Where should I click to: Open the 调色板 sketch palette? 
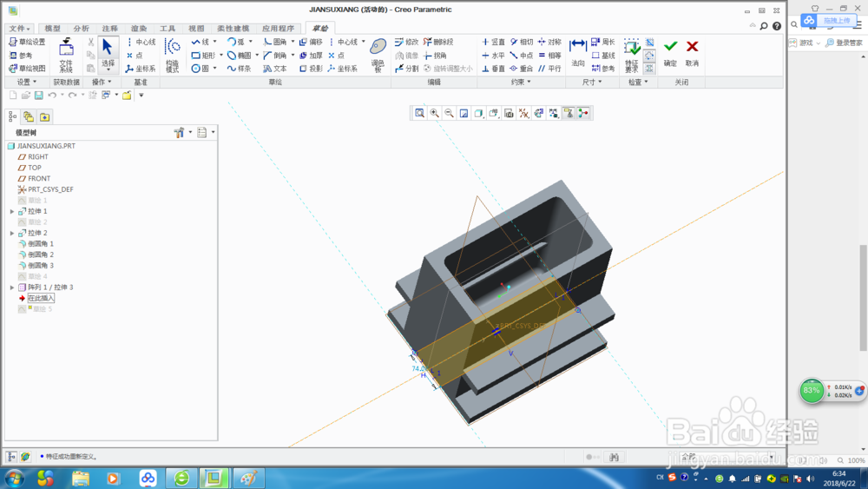click(378, 56)
